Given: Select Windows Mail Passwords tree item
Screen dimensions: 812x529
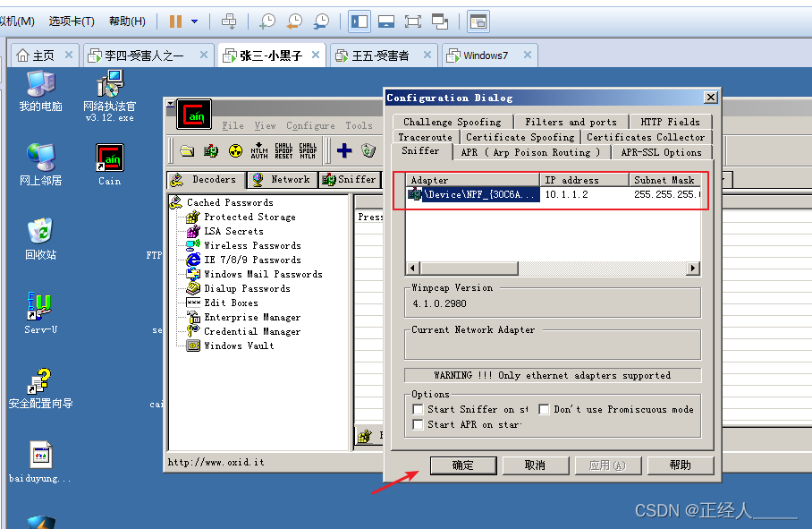Looking at the screenshot, I should 263,274.
